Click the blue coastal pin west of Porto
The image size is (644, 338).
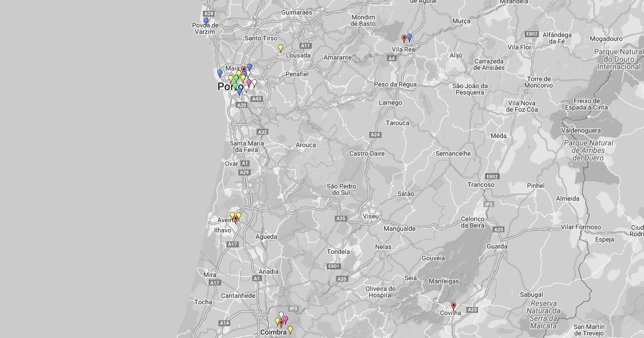(x=220, y=73)
